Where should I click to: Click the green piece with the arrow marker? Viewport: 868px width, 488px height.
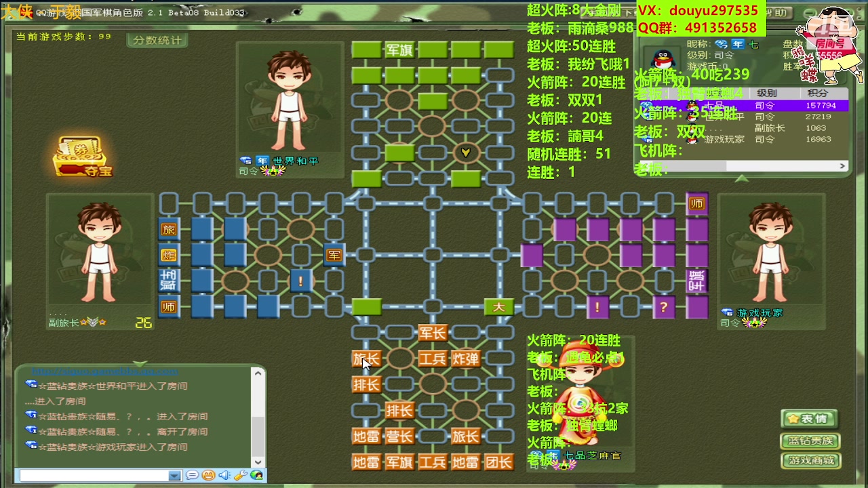click(x=465, y=152)
